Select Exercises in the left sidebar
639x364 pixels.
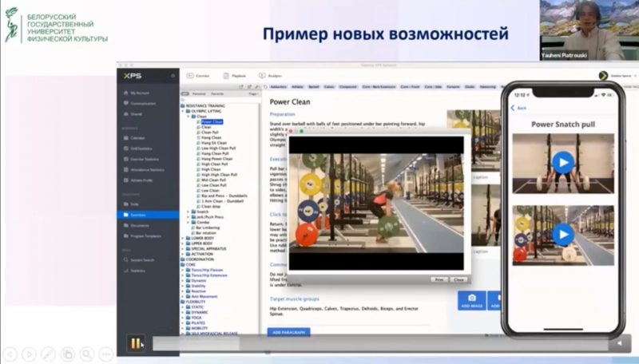pos(139,215)
